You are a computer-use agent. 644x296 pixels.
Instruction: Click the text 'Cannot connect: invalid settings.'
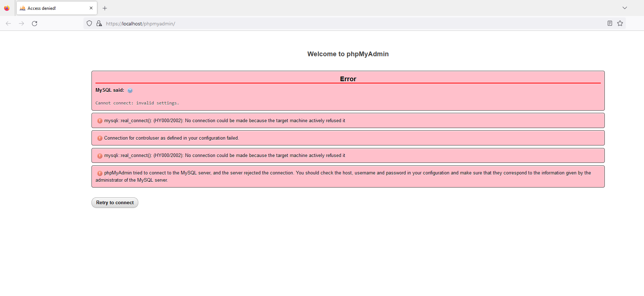click(137, 103)
